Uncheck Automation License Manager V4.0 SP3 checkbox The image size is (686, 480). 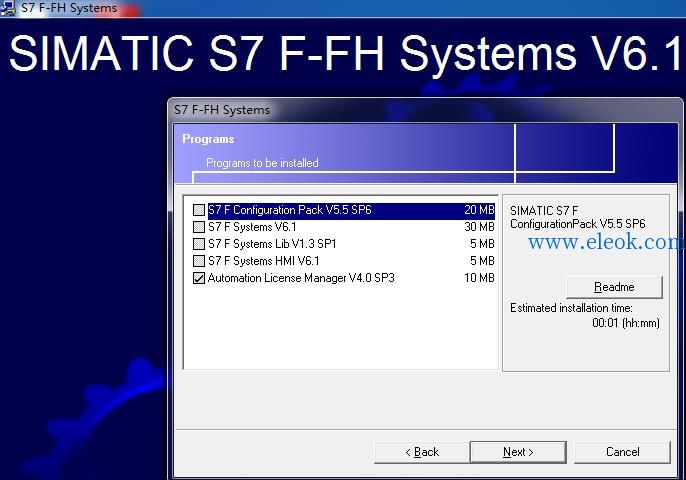pos(199,278)
